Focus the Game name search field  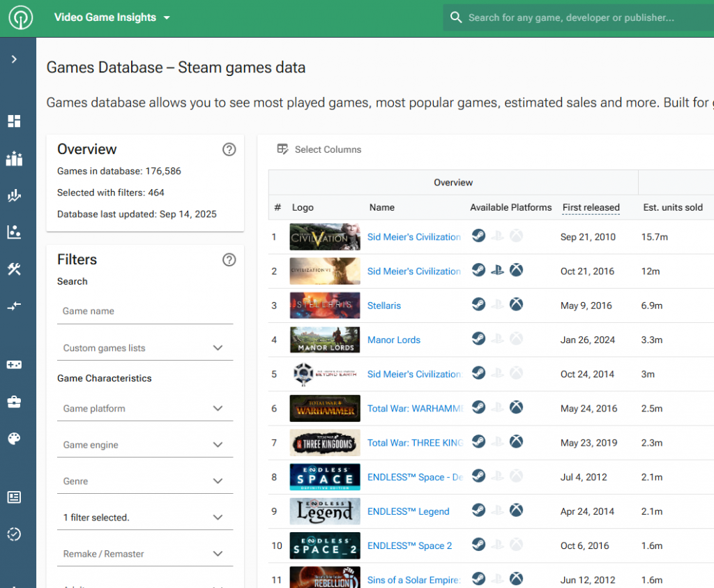pyautogui.click(x=145, y=312)
